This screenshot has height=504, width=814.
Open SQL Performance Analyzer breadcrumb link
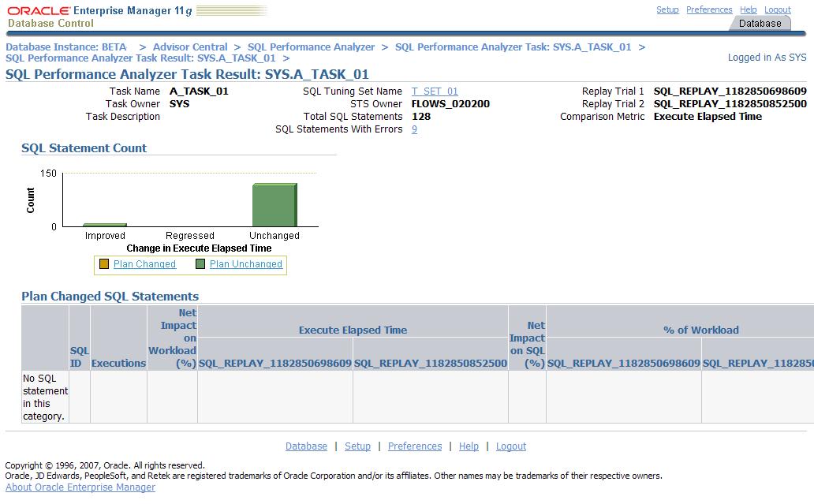311,47
